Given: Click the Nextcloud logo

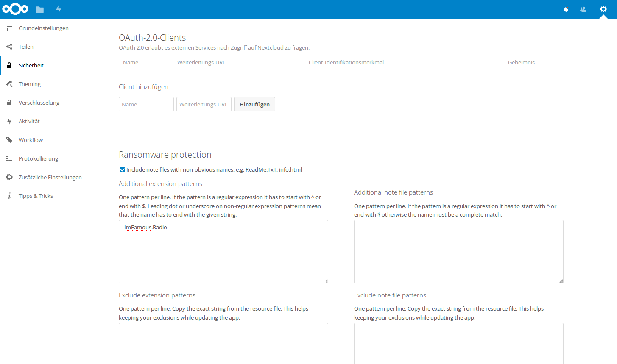Looking at the screenshot, I should (15, 9).
